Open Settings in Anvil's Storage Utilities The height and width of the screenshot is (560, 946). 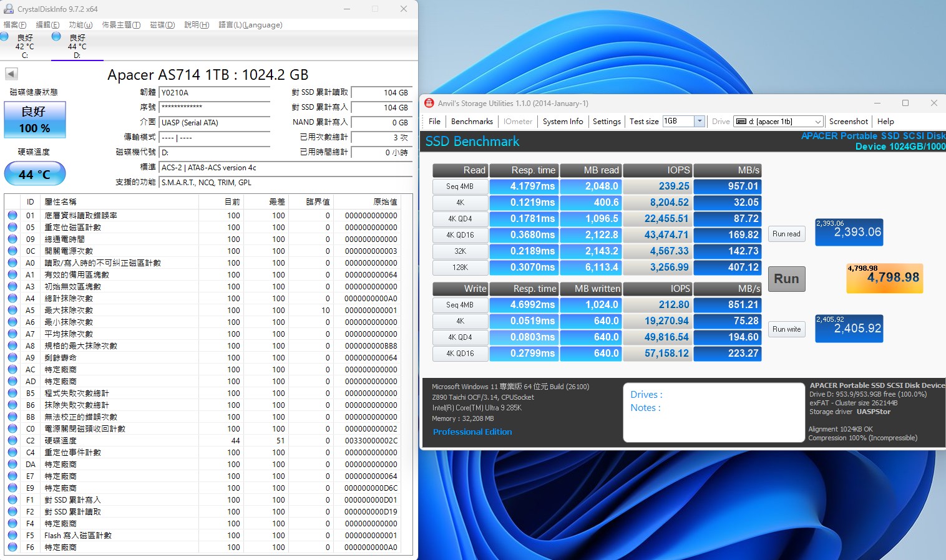tap(607, 122)
